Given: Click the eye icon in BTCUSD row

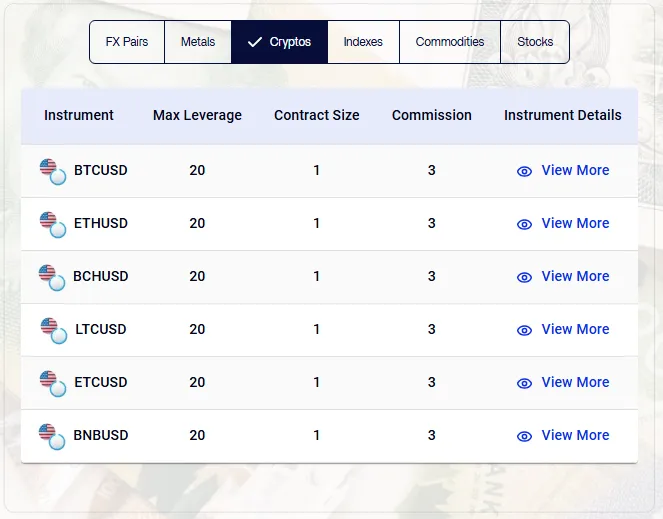Looking at the screenshot, I should coord(524,171).
